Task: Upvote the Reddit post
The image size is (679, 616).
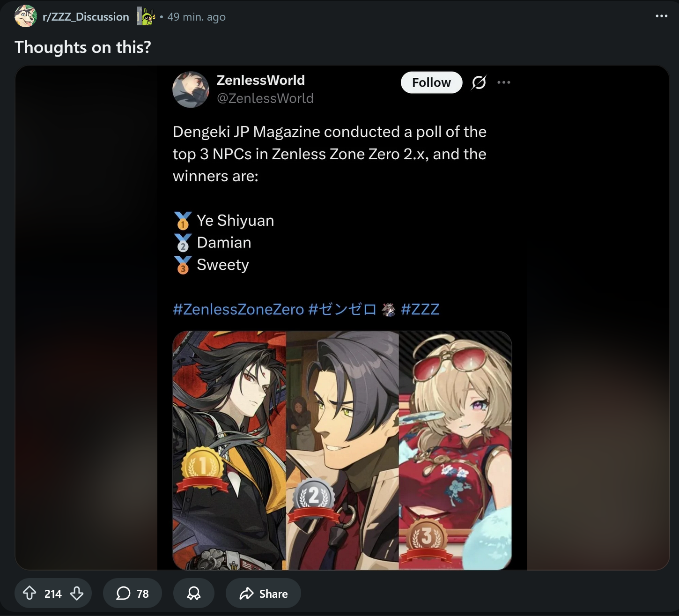Action: 30,594
